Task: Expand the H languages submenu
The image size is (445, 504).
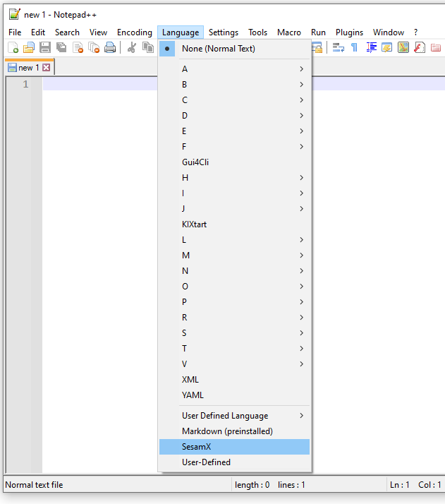Action: (234, 177)
